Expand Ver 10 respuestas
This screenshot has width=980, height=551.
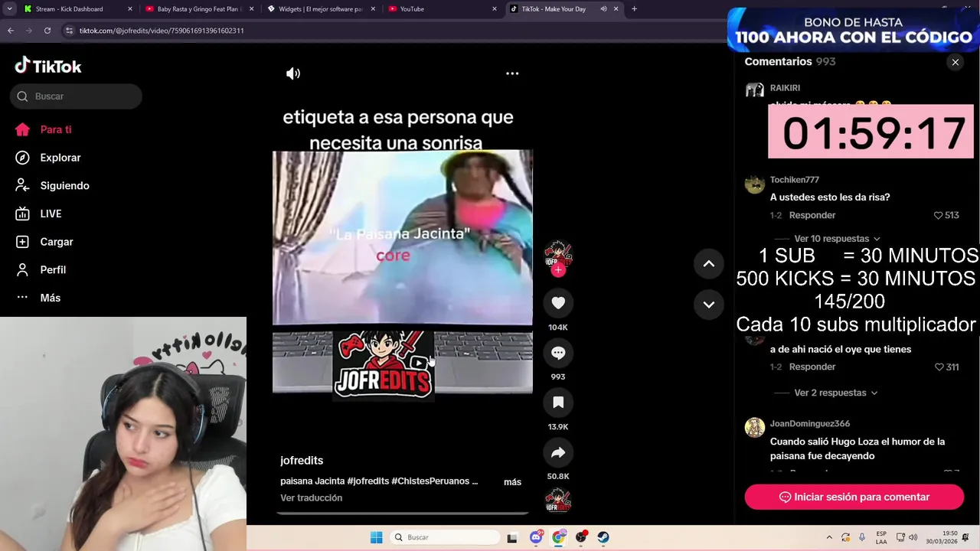[837, 239]
